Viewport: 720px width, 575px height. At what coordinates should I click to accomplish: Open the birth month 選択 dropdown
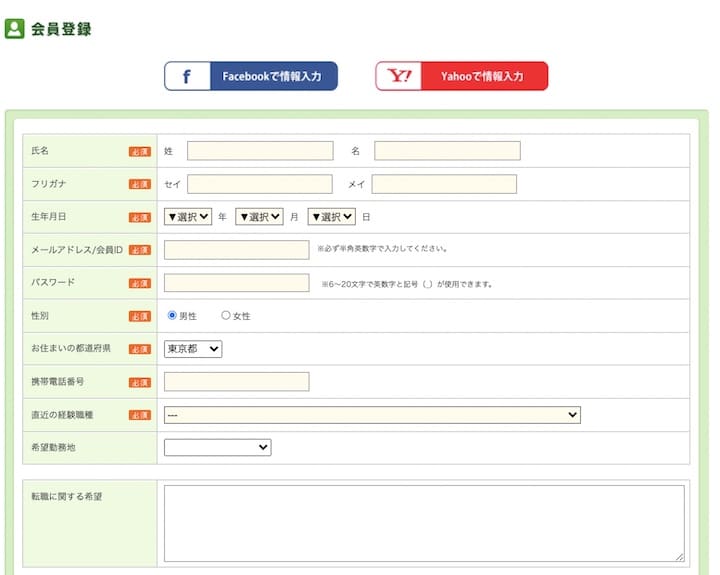(x=259, y=217)
